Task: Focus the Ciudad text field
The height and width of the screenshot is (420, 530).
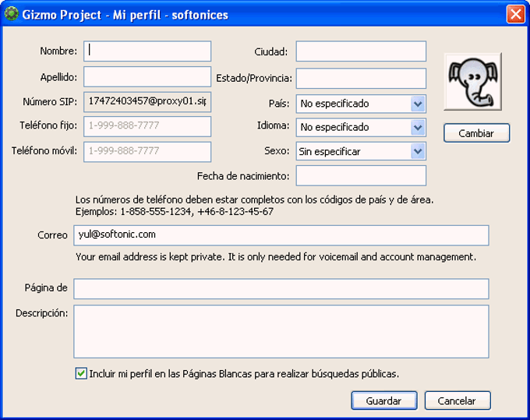Action: click(361, 51)
